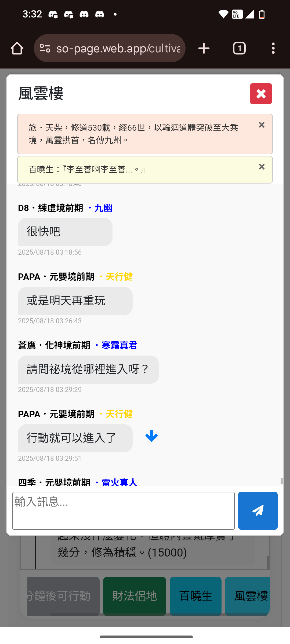Jump to latest messages with blue arrow
Screen dimensions: 290x644
(x=151, y=436)
